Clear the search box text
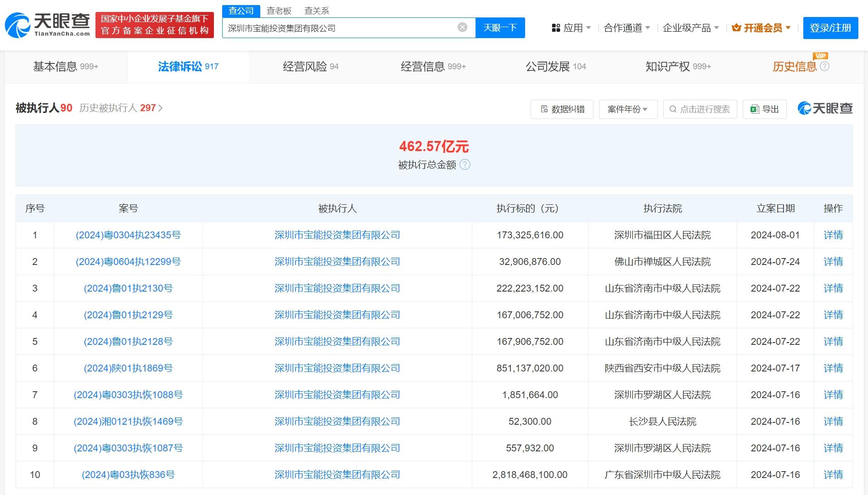The height and width of the screenshot is (495, 868). [463, 28]
